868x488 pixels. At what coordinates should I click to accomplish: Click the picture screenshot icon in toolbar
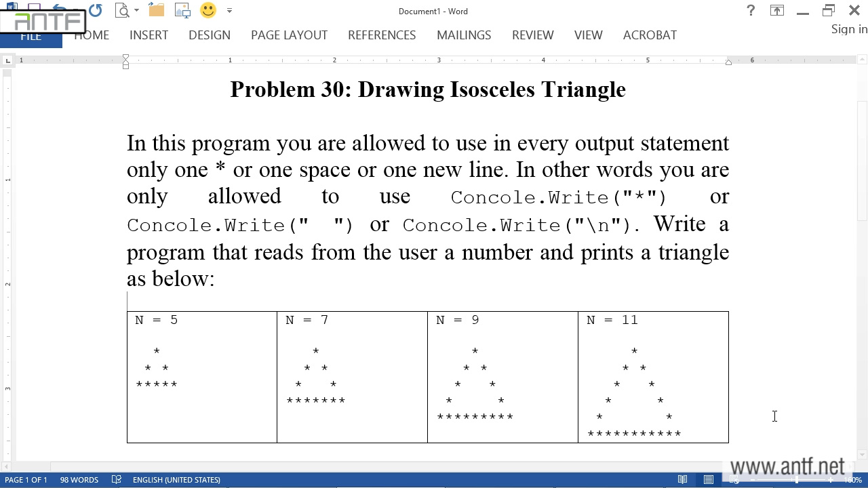coord(182,10)
